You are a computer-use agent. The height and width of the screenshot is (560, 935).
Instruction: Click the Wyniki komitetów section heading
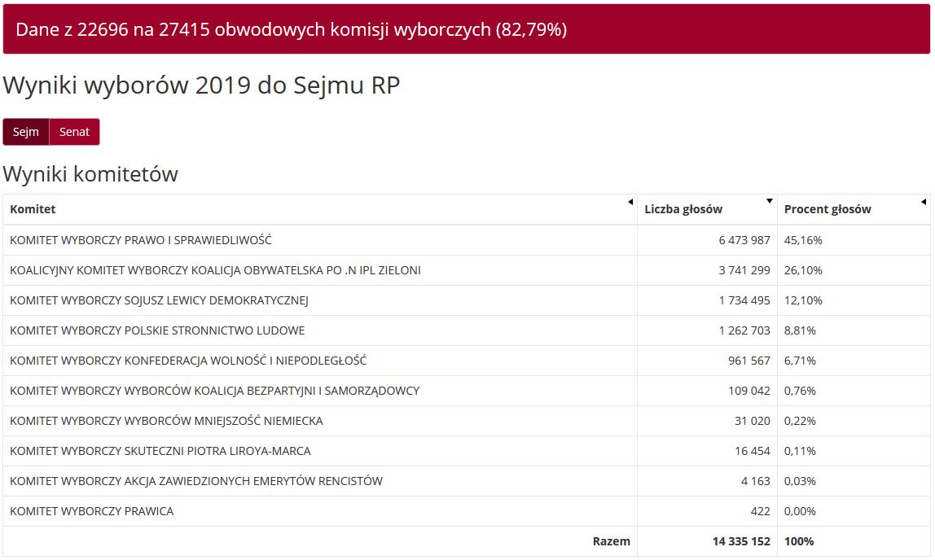point(90,174)
